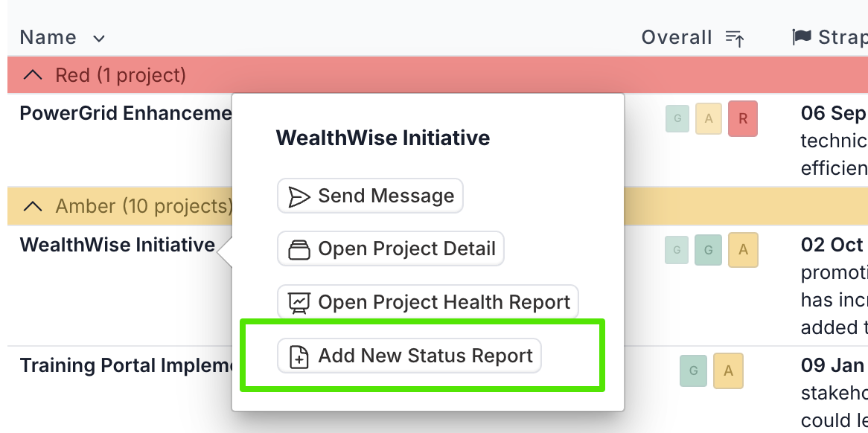The height and width of the screenshot is (433, 868).
Task: Select the WealthWise Initiative row name
Action: [118, 245]
